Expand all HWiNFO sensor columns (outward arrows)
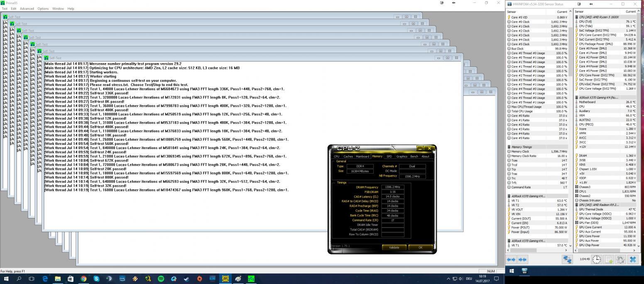644x284 pixels. click(x=511, y=260)
